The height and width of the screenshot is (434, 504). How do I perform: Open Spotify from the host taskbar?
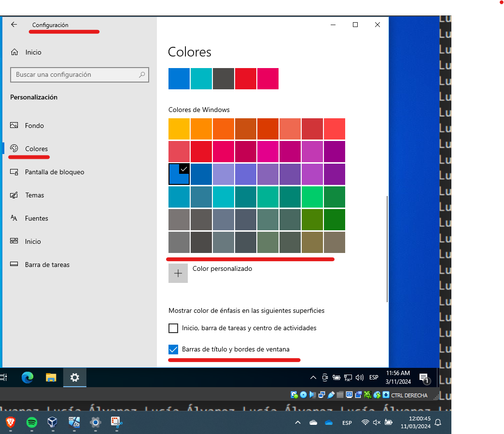click(31, 423)
